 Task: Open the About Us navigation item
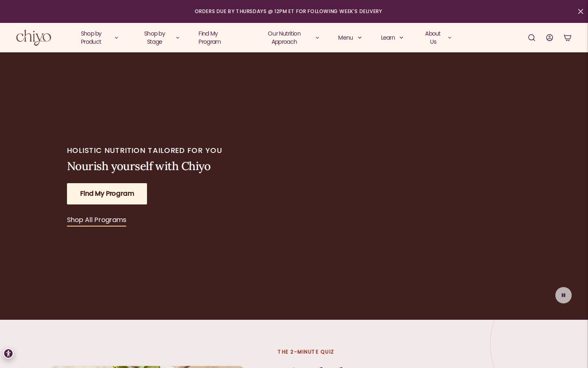433,38
